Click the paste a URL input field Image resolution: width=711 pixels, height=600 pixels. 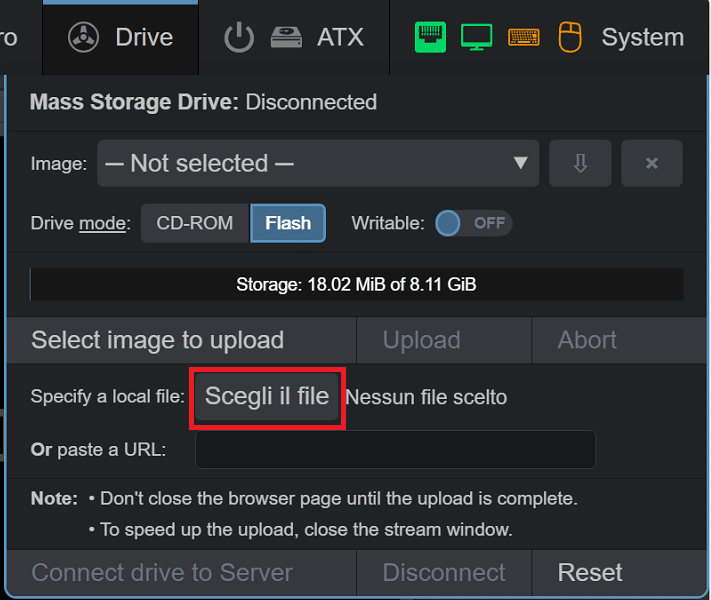click(395, 449)
